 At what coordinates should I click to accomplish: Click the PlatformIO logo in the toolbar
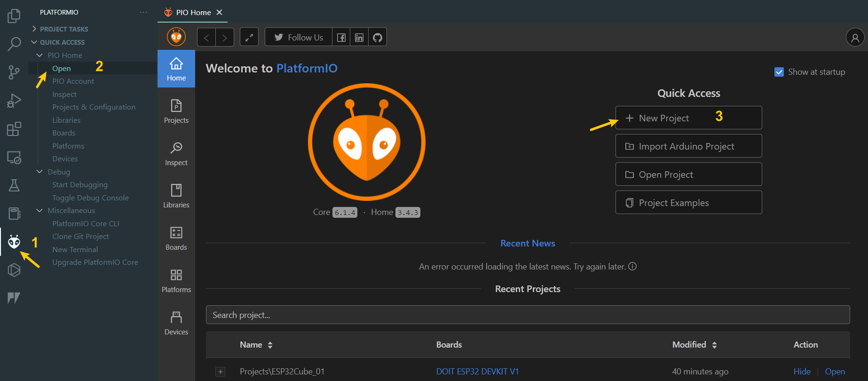coord(176,37)
